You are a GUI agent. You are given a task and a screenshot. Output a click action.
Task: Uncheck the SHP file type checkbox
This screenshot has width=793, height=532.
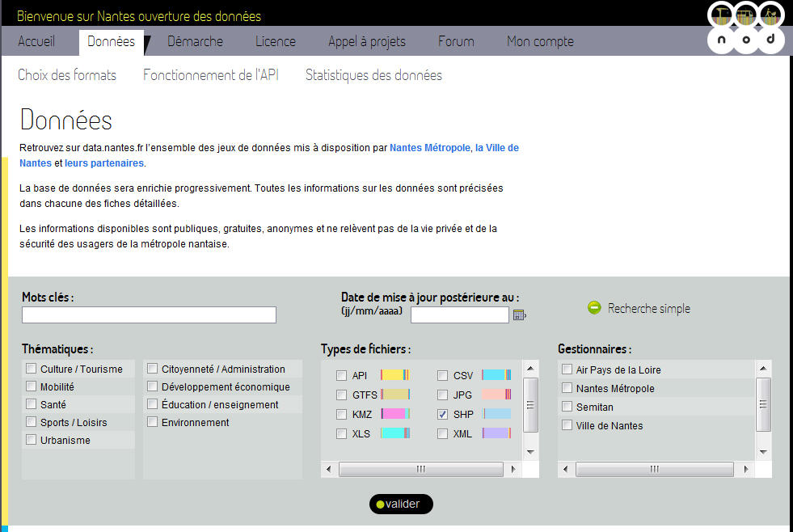(x=442, y=414)
